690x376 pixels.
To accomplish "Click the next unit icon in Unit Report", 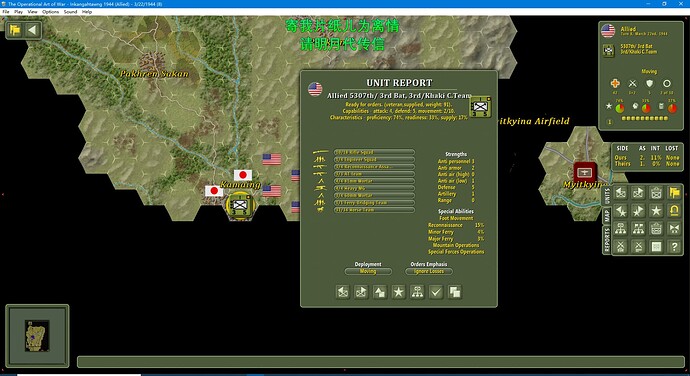I will 361,292.
